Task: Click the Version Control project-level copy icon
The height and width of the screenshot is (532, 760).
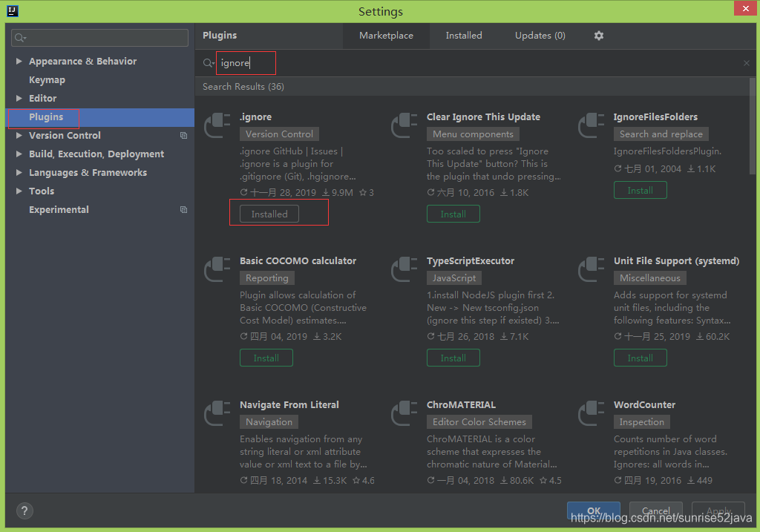Action: (x=184, y=135)
